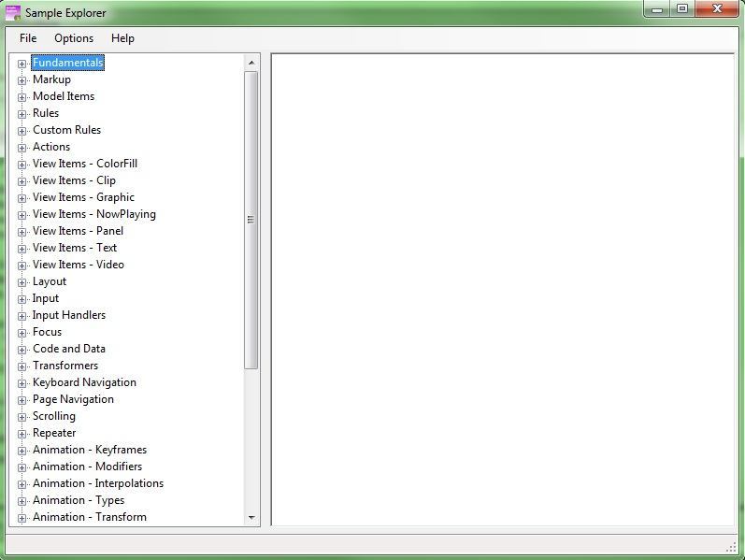The image size is (745, 560).
Task: Expand the Code and Data node
Action: [x=21, y=350]
